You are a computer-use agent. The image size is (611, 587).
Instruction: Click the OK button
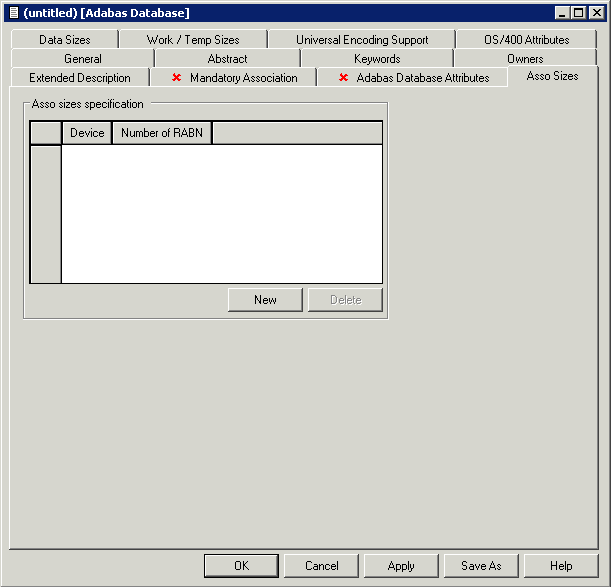(241, 566)
